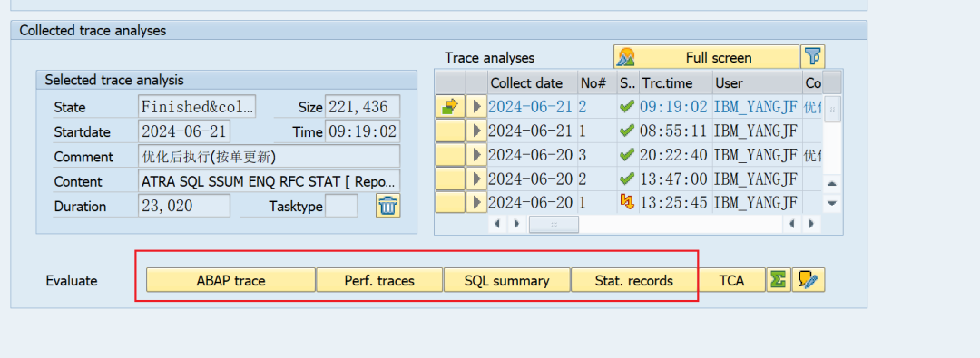
Task: Select the row for trace 13:47:00
Action: pos(450,179)
